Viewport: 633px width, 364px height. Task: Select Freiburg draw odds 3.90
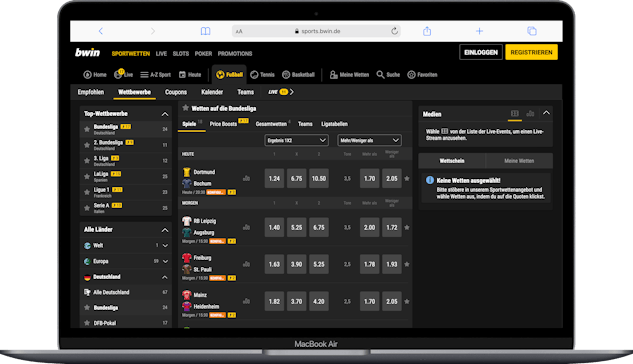[x=296, y=264]
